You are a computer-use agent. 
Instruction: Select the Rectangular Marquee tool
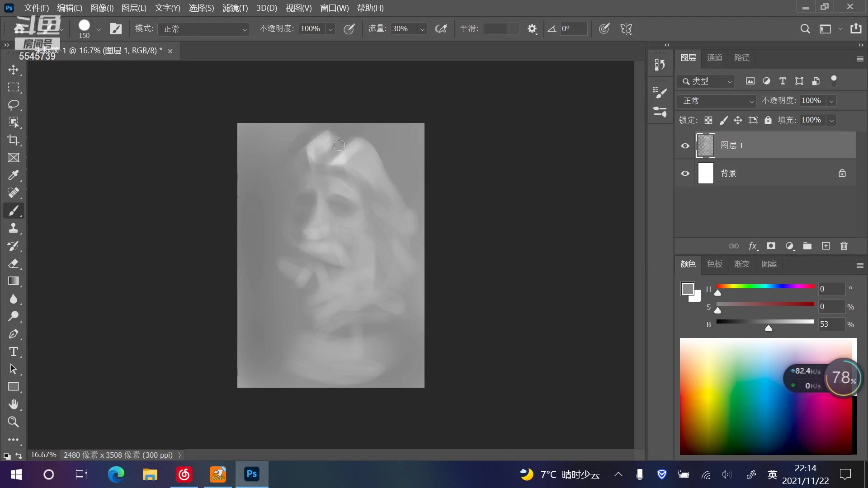coord(14,87)
